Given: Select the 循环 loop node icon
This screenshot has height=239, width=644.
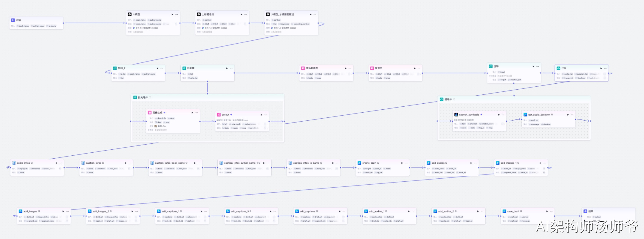Looking at the screenshot, I should tap(490, 66).
